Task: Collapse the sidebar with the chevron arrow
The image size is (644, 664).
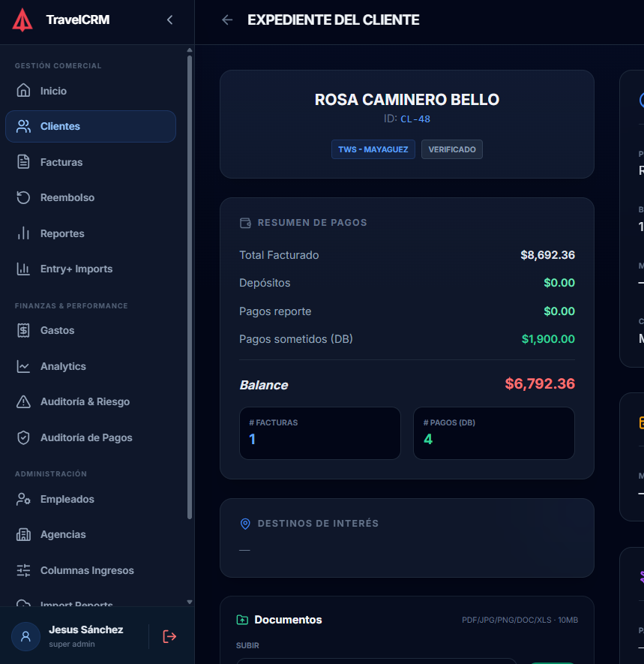Action: [x=169, y=20]
